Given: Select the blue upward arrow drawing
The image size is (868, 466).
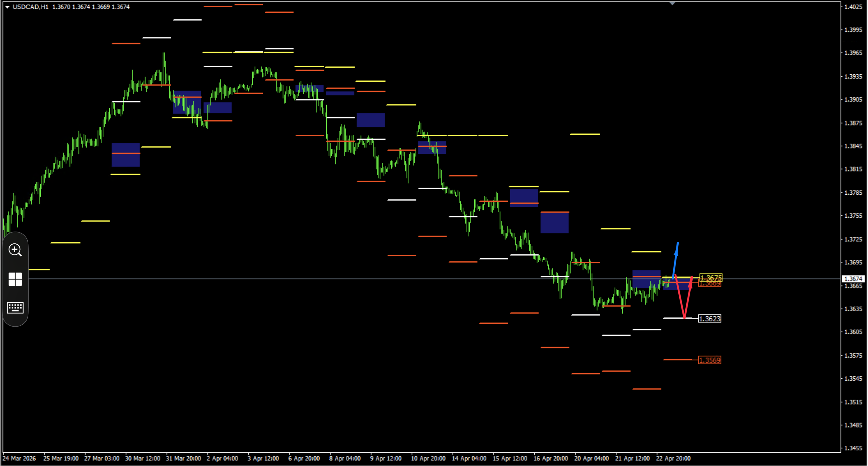Looking at the screenshot, I should 675,260.
